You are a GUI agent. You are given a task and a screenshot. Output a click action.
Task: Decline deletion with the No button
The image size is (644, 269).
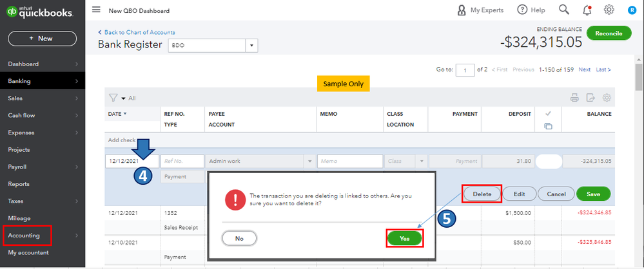tap(239, 238)
